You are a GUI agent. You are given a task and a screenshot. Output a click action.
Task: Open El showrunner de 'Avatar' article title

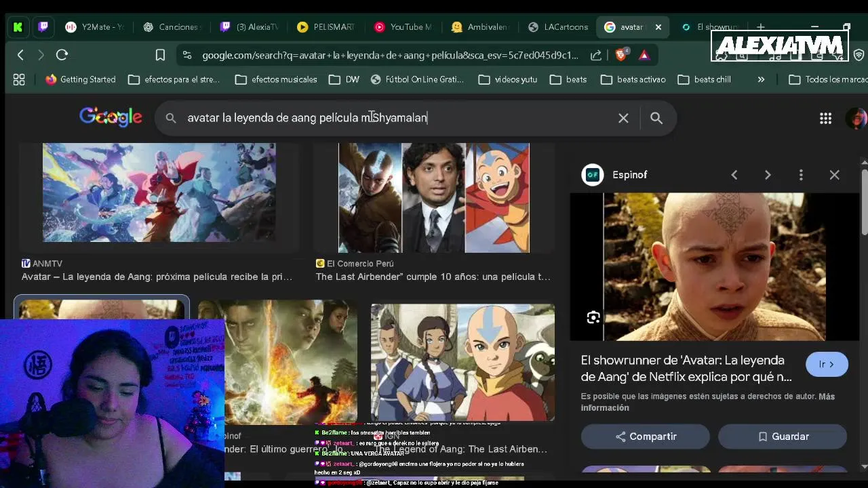pyautogui.click(x=686, y=369)
